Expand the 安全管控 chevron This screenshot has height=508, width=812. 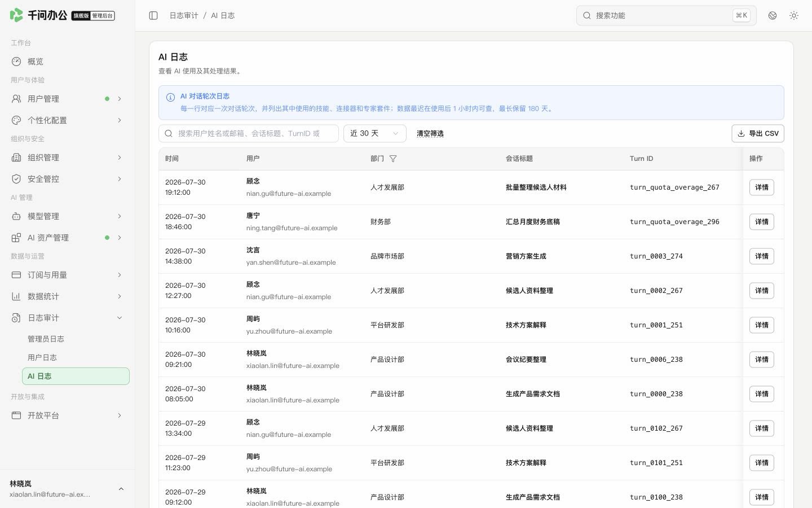(x=120, y=179)
